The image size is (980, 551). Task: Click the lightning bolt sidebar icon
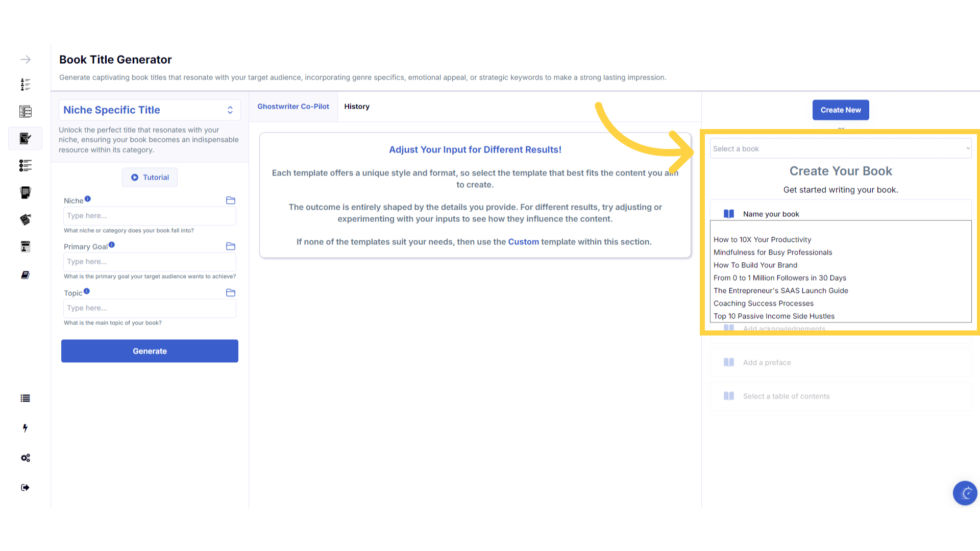(x=26, y=428)
